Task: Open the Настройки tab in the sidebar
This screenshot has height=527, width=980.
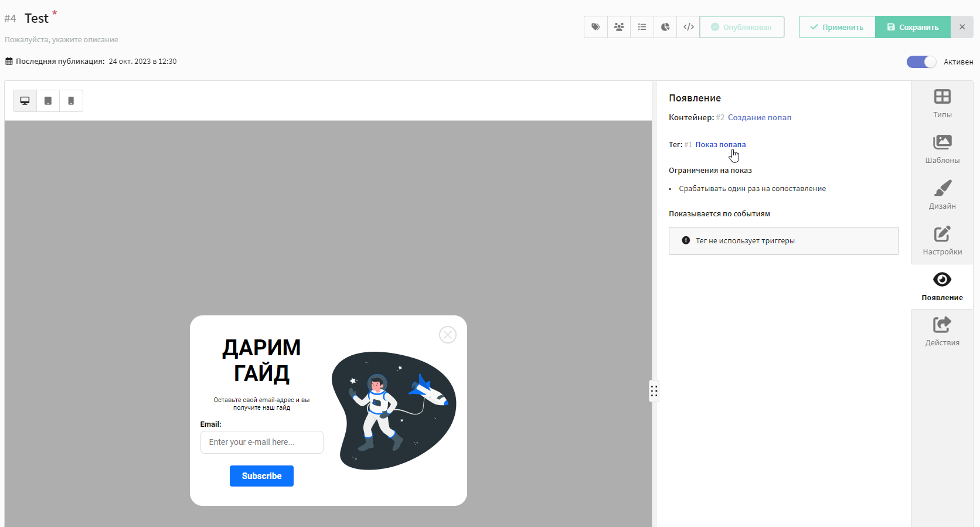Action: (942, 240)
